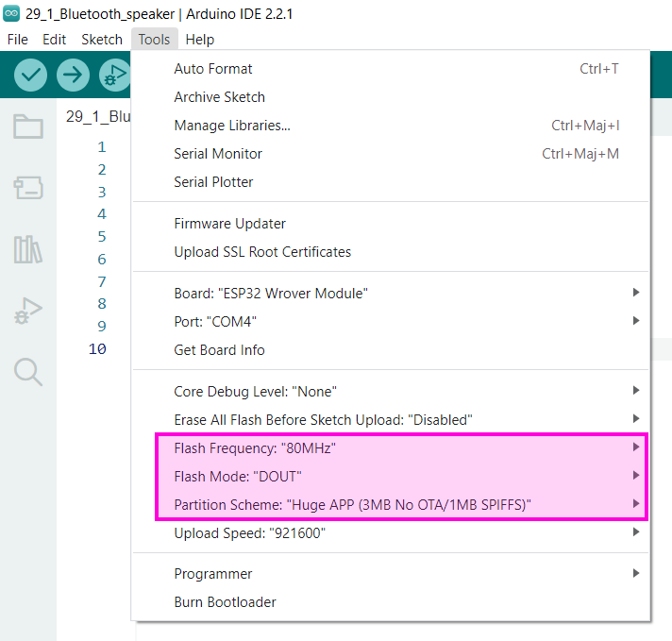Image resolution: width=672 pixels, height=641 pixels.
Task: Open the Search sidebar icon
Action: (x=28, y=372)
